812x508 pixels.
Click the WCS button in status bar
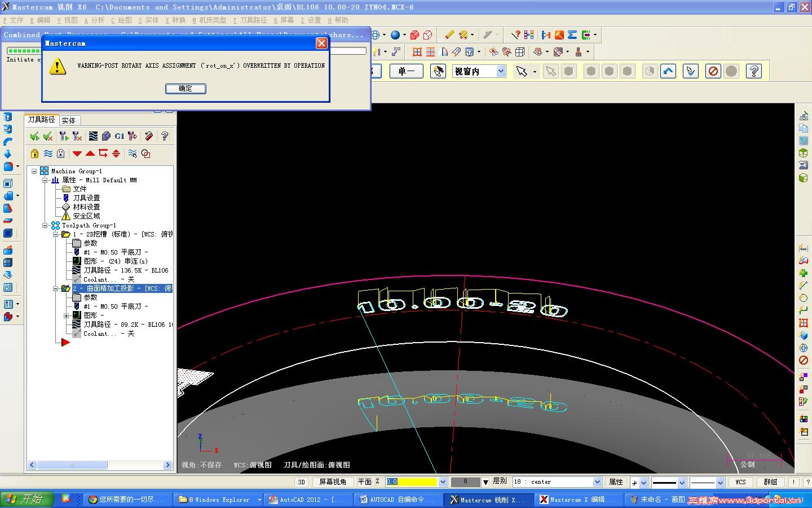740,482
